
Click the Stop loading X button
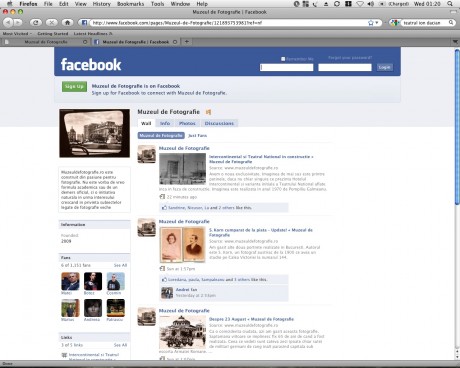[51, 23]
